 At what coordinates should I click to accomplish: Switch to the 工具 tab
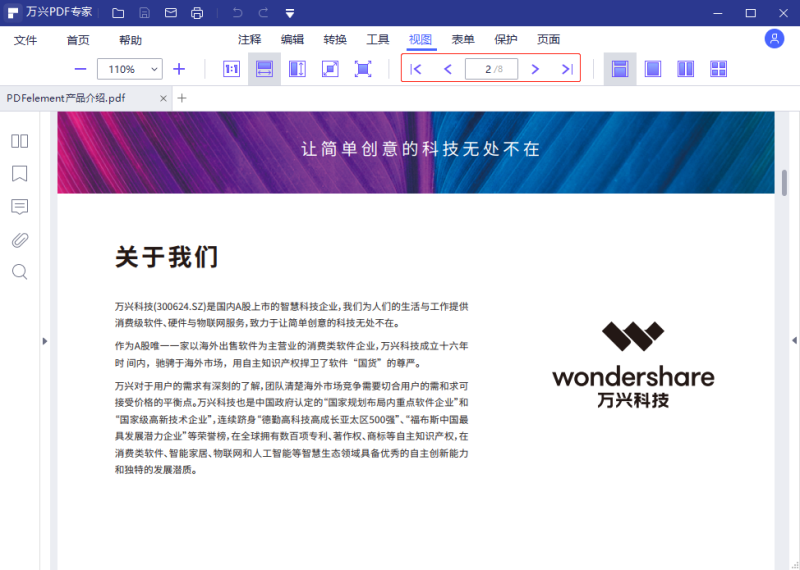(378, 39)
